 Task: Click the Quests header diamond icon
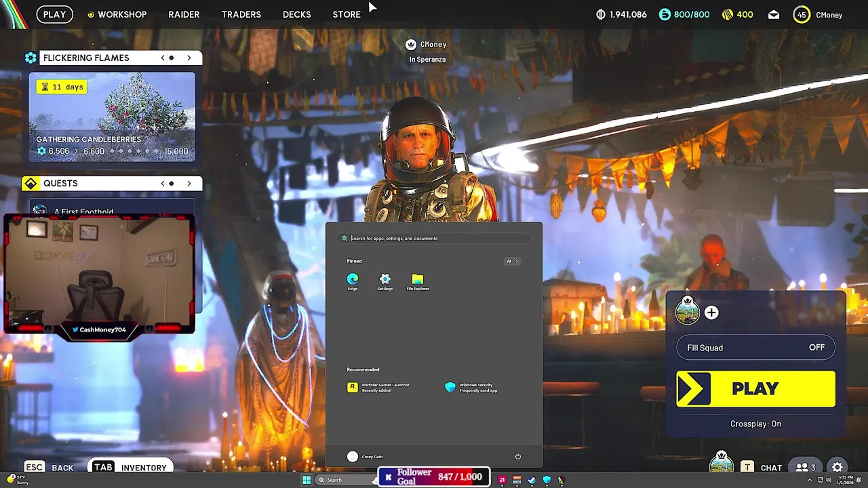tap(31, 183)
